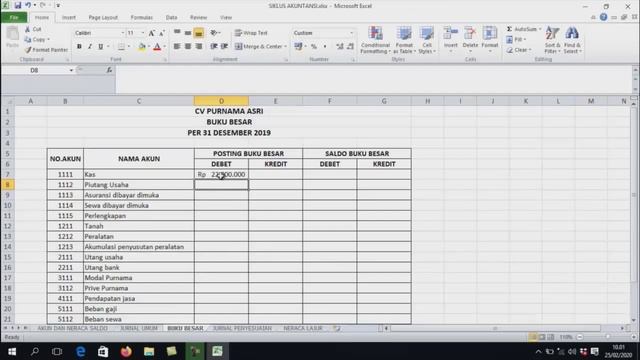Open Windows Start menu

point(12,351)
